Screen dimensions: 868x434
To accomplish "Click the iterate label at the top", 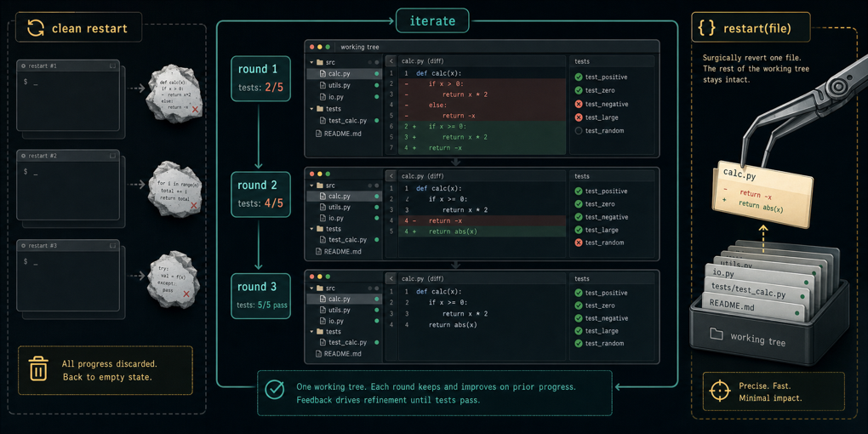I will point(432,21).
